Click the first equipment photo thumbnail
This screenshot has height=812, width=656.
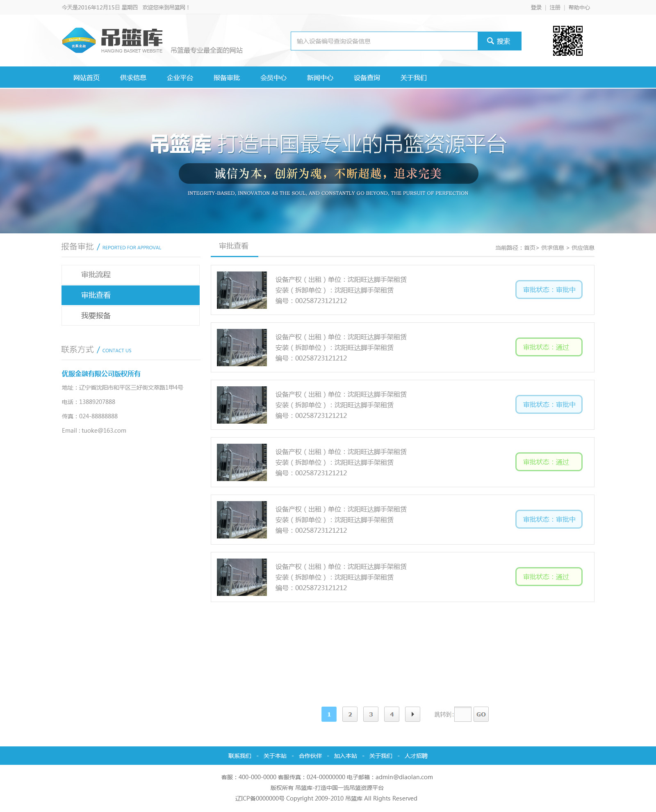tap(241, 290)
